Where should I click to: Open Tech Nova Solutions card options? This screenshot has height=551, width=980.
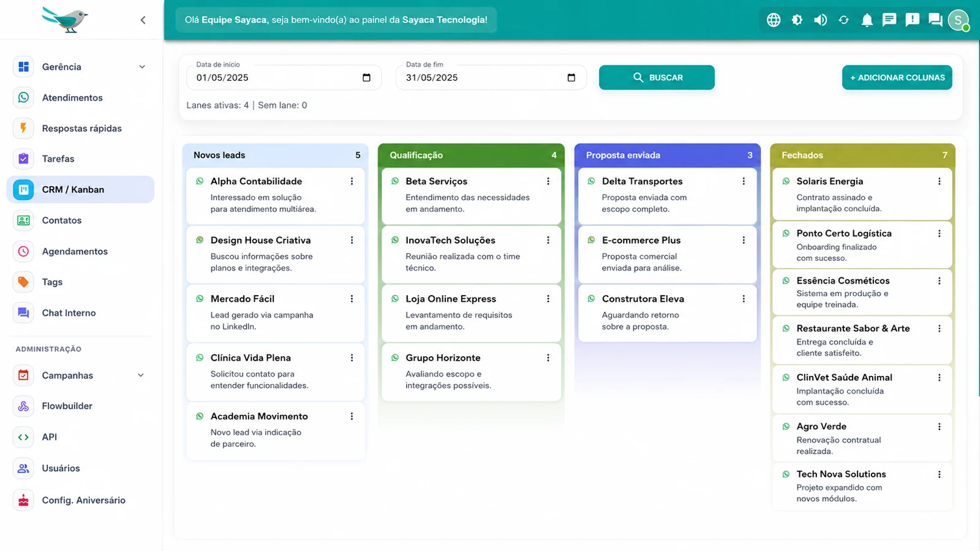coord(939,474)
